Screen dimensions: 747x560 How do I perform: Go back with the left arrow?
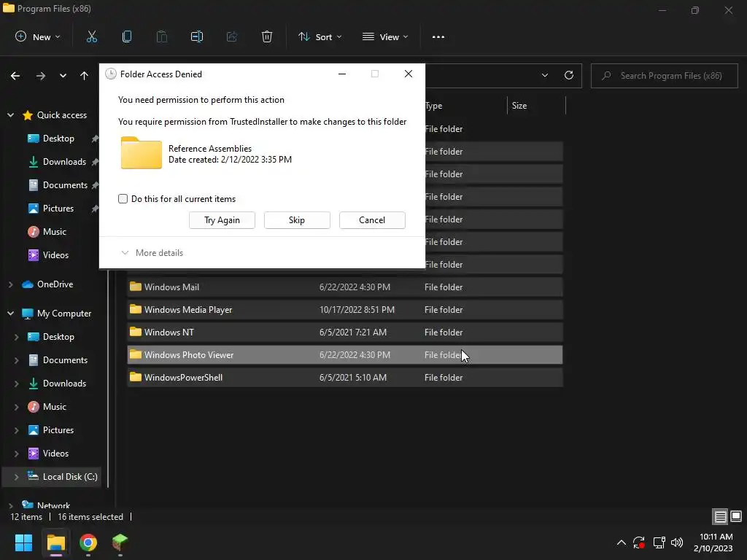point(15,76)
